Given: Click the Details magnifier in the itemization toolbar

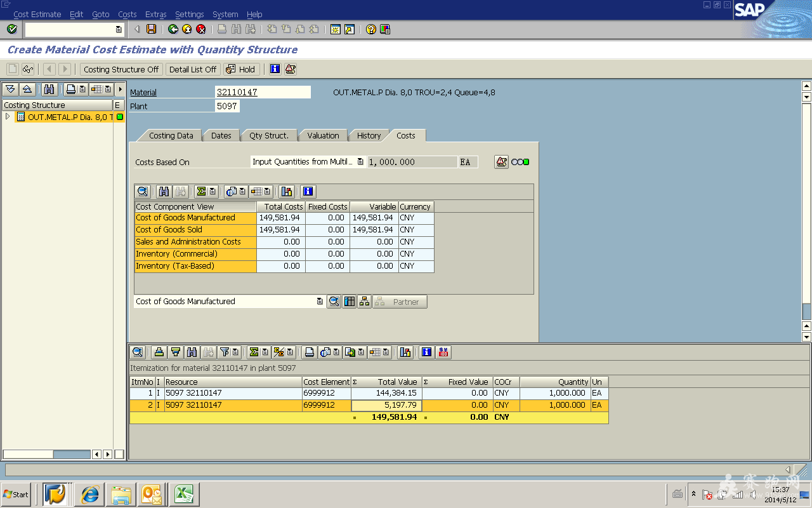Looking at the screenshot, I should [138, 352].
